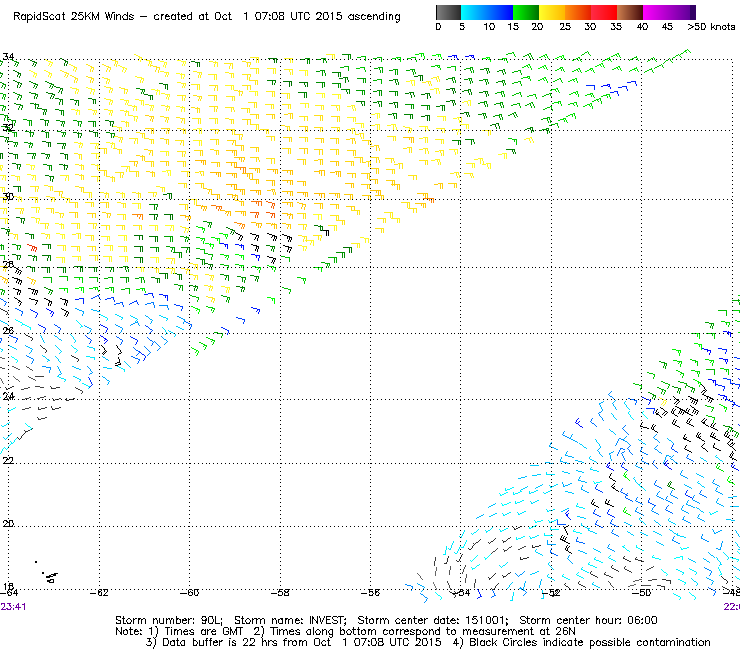740x650 pixels.
Task: Click the latitude label '24'
Action: [x=8, y=397]
